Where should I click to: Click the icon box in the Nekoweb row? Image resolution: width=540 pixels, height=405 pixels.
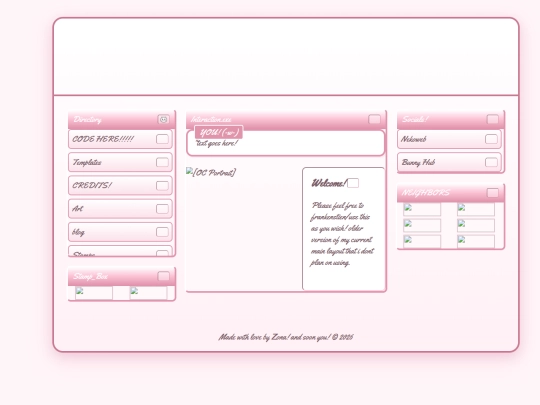pos(491,139)
